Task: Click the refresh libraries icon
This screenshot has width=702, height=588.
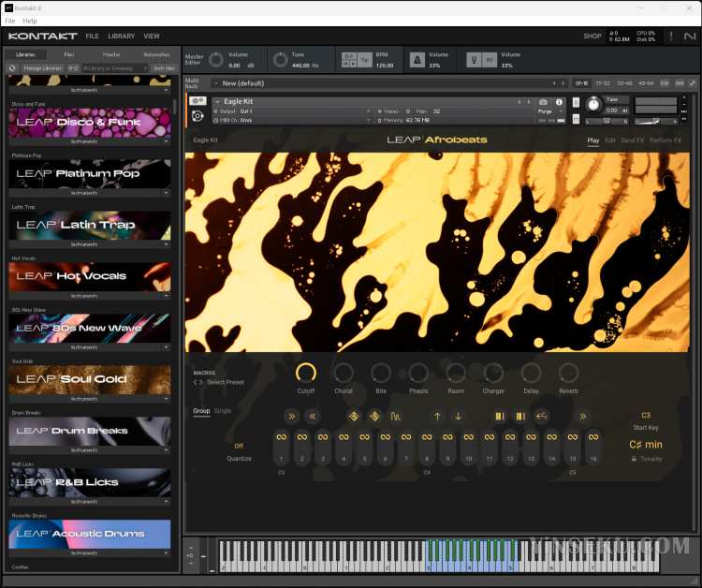Action: point(12,68)
